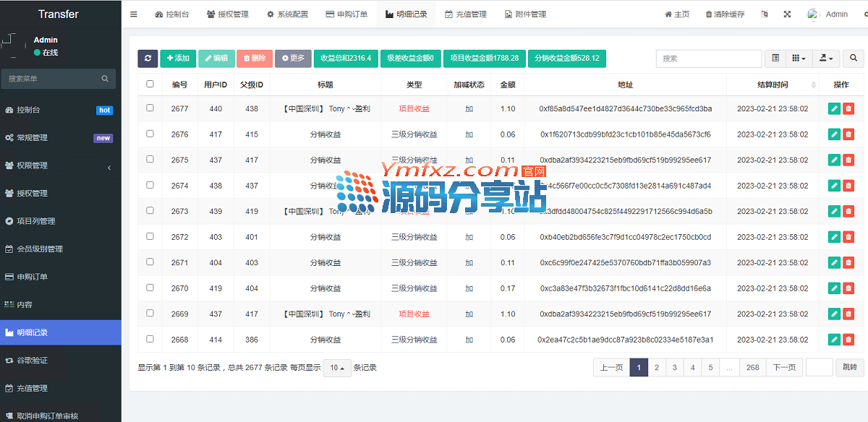Open the page size dropdown showing 10
The image size is (868, 422).
(x=336, y=367)
